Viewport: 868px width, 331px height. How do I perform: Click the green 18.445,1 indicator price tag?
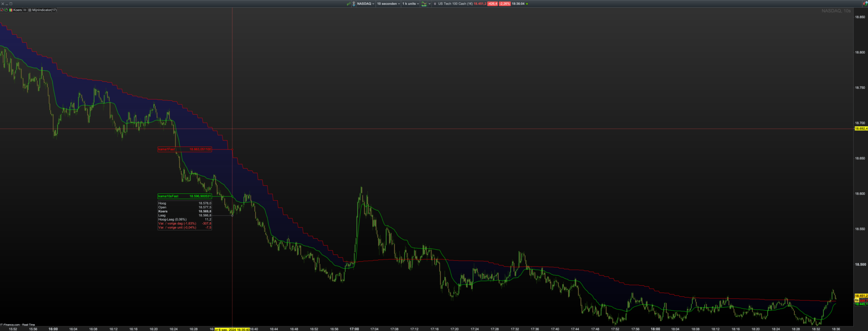(861, 304)
